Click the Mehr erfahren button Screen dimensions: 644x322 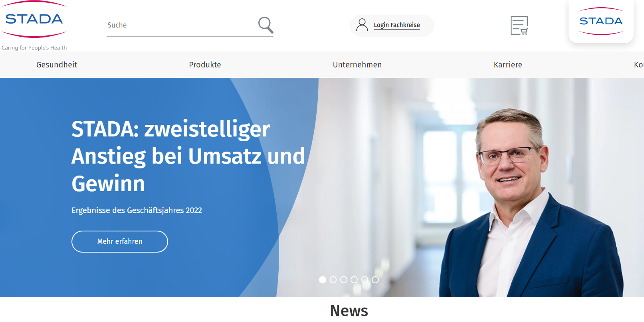(x=120, y=241)
